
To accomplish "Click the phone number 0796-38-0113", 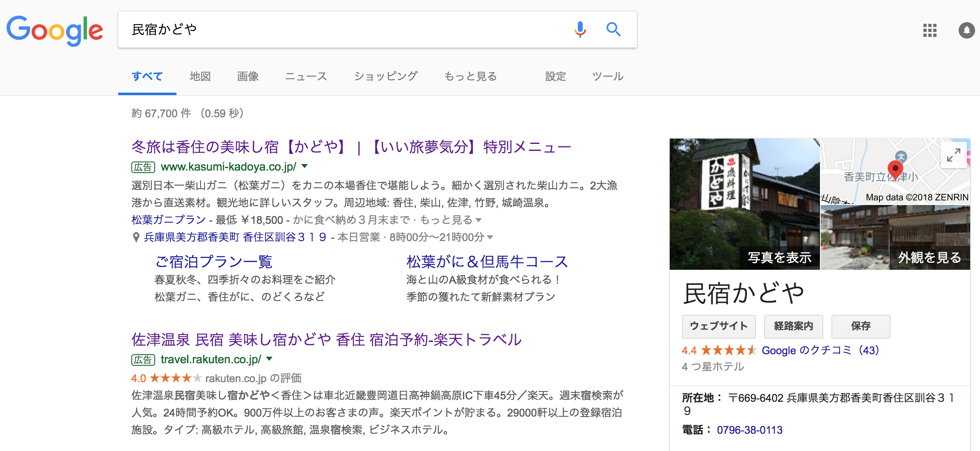I will pos(749,430).
